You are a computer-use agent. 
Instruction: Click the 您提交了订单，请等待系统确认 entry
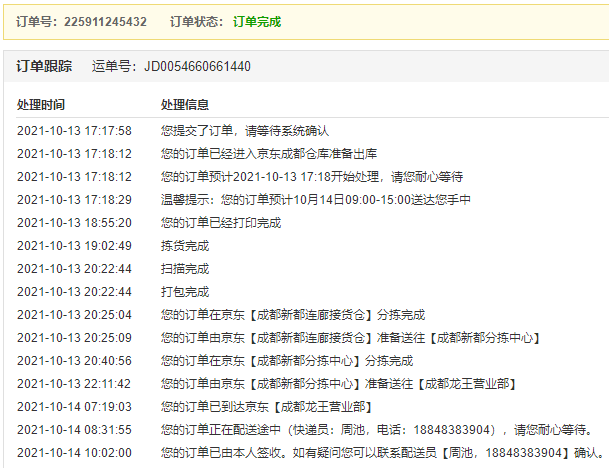point(245,131)
